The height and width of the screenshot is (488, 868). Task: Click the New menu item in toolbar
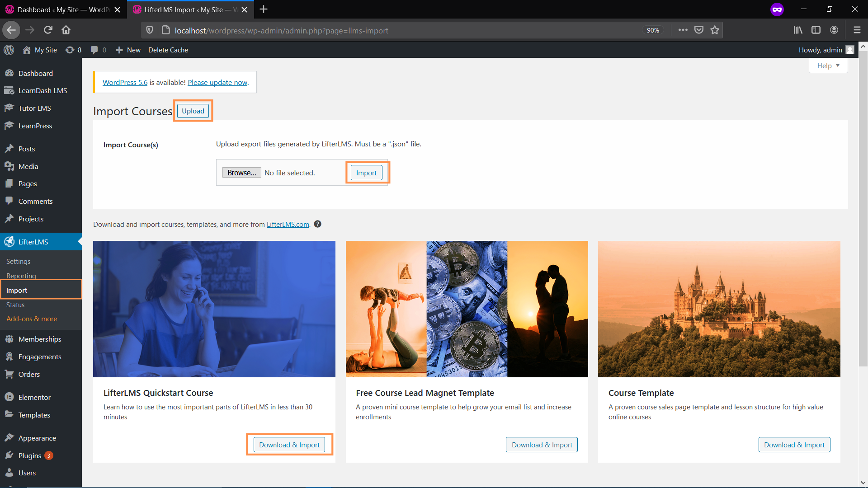click(127, 49)
